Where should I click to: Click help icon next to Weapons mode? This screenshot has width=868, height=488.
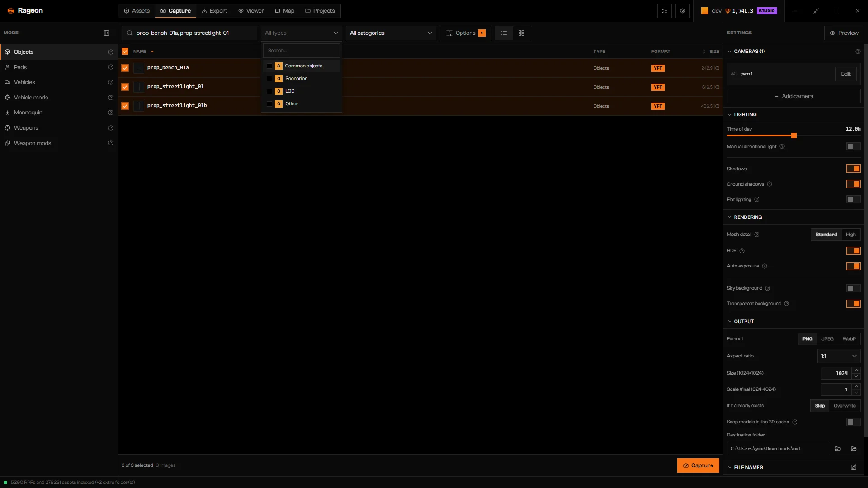111,128
